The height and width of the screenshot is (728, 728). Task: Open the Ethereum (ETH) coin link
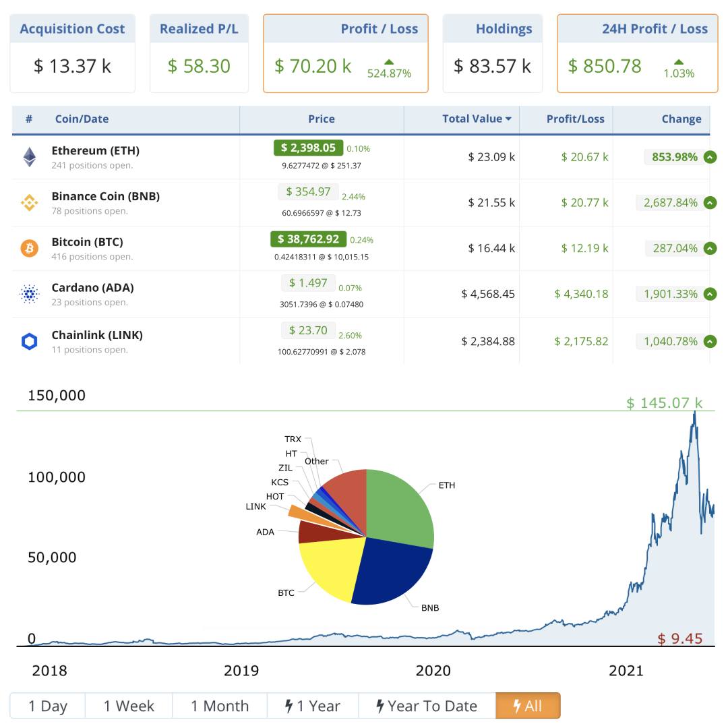click(96, 150)
